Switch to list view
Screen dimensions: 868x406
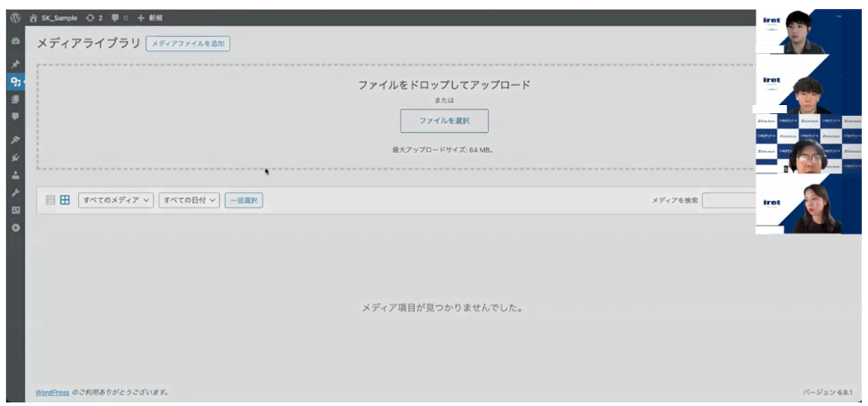coord(50,200)
